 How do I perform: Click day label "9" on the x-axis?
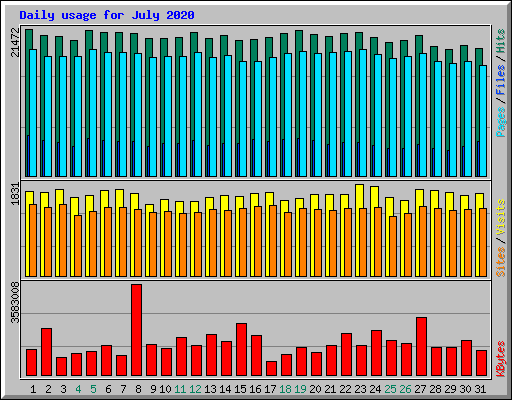pos(153,389)
